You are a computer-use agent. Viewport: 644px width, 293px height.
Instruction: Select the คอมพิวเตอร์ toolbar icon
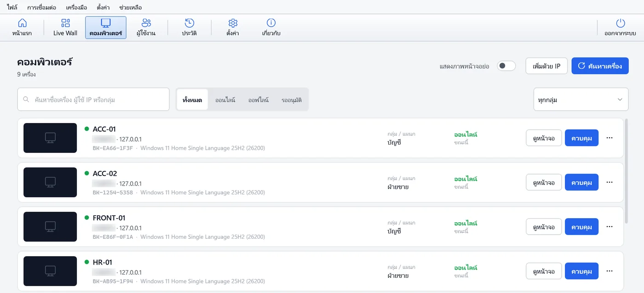click(x=106, y=27)
